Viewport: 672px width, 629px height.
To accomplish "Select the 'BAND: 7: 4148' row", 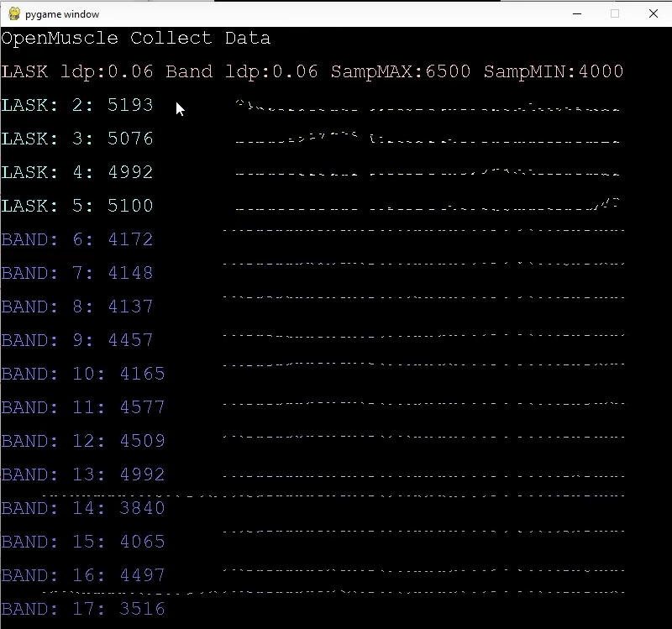I will point(77,273).
